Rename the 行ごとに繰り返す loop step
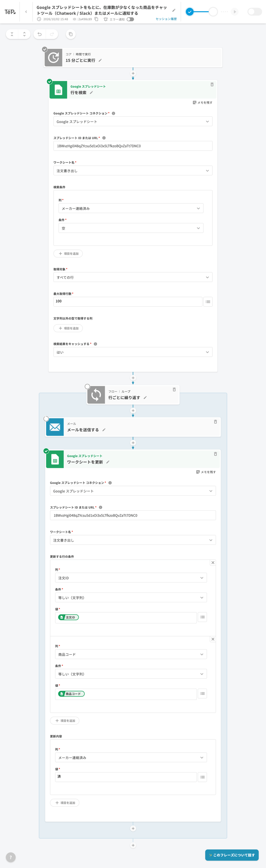This screenshot has height=868, width=266. click(145, 397)
